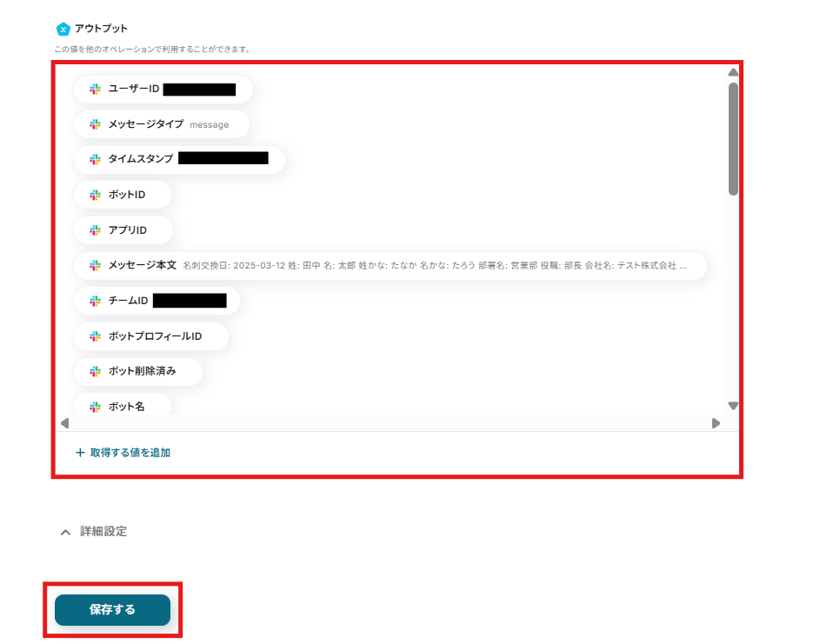Save with the 保存する button

click(x=112, y=610)
